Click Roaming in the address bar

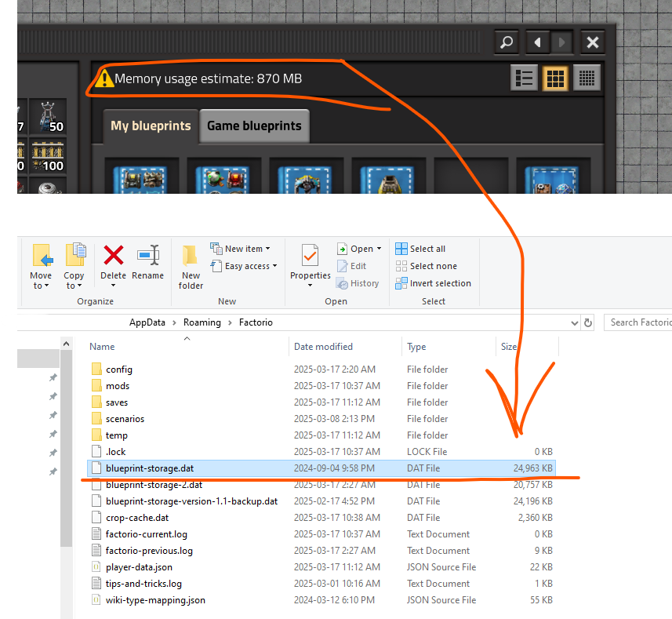coord(202,322)
